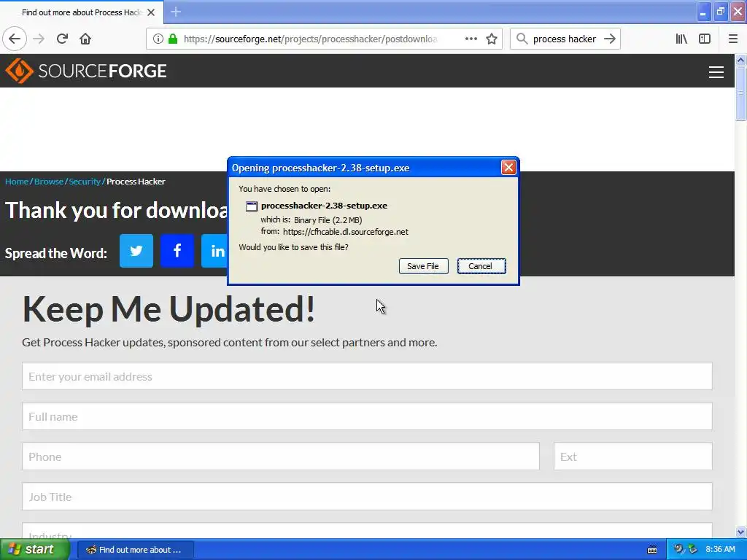
Task: Select the Find out more browser tab
Action: point(81,12)
